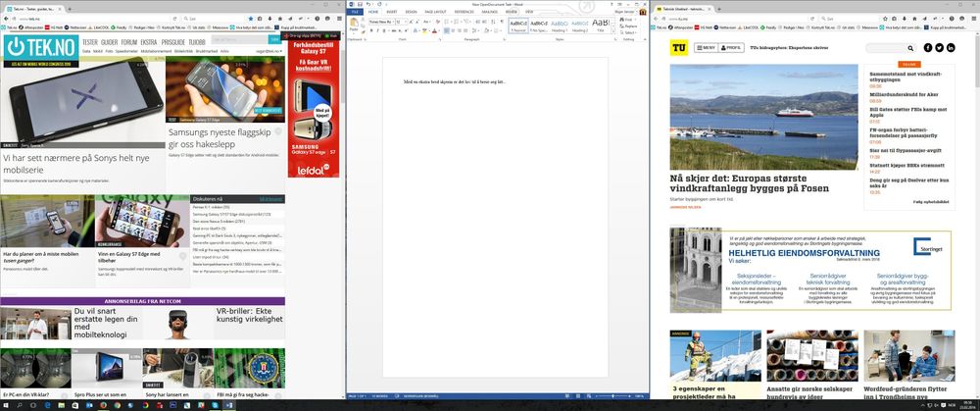The image size is (980, 411).
Task: Save the document in Word quick access toolbar
Action: click(x=360, y=4)
